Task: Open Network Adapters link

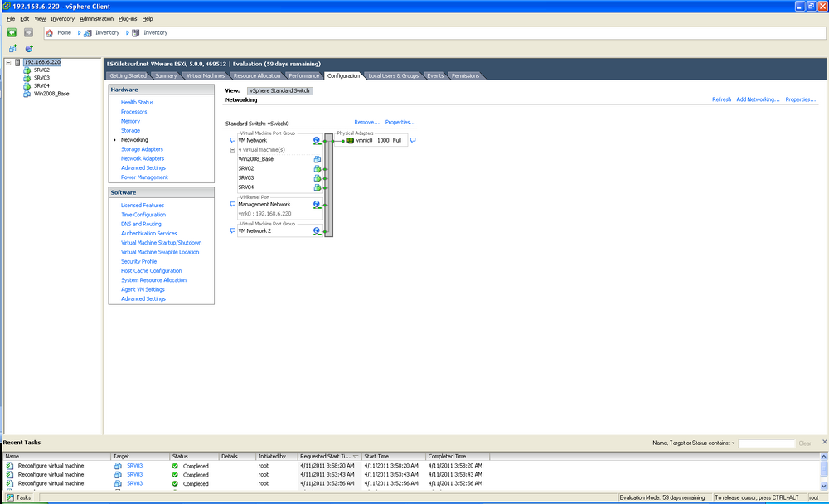Action: pos(143,158)
